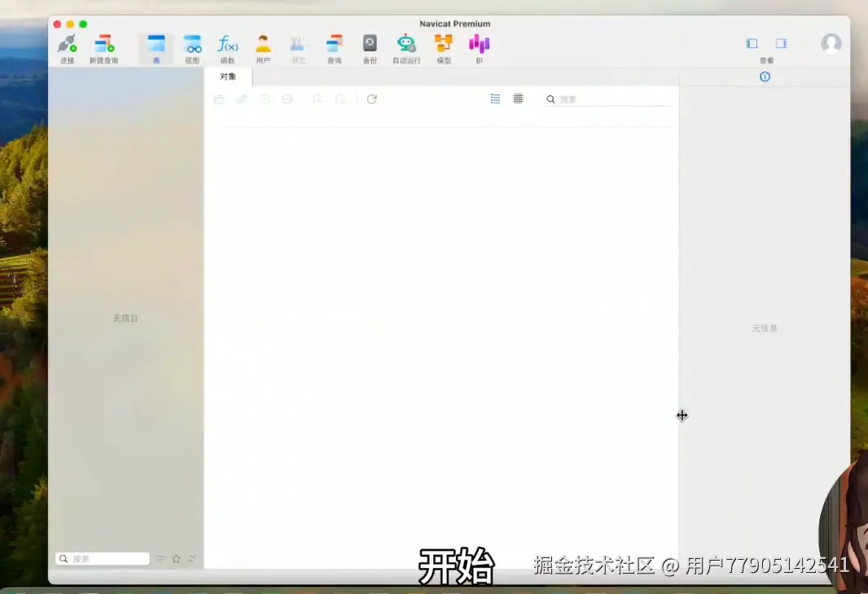Toggle list view in the object panel
The width and height of the screenshot is (868, 594).
point(495,98)
